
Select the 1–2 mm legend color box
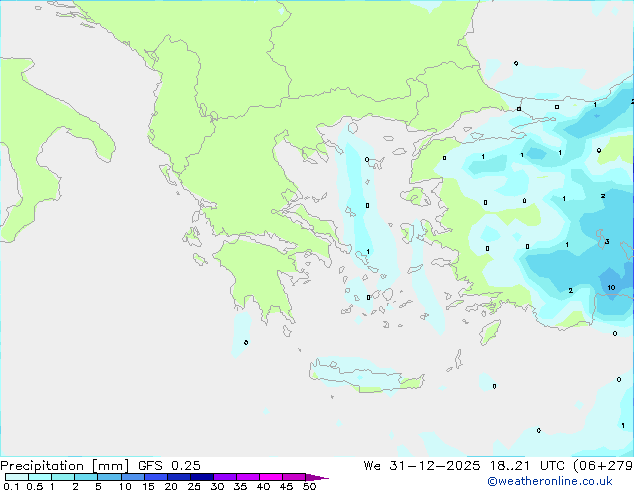63,477
